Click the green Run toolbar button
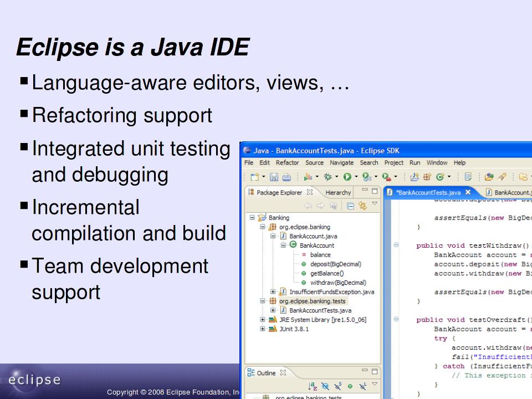 pyautogui.click(x=347, y=177)
